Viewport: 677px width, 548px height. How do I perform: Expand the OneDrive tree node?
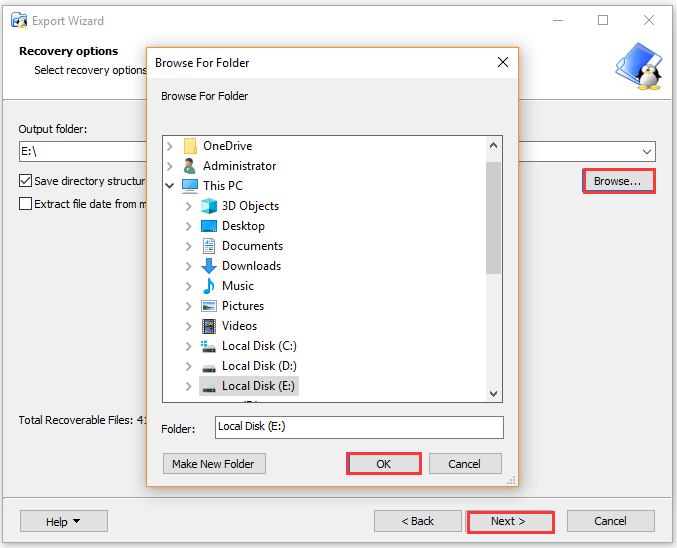170,146
